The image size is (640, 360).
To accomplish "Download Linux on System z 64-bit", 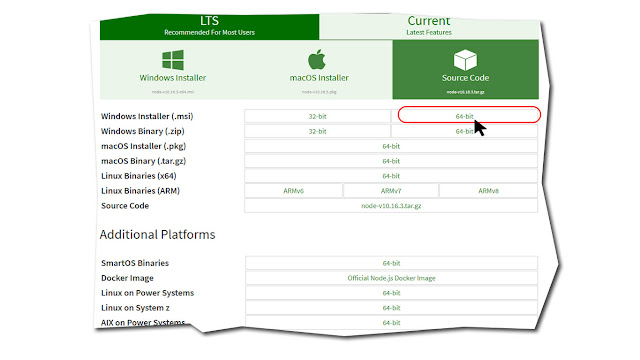I will click(391, 308).
